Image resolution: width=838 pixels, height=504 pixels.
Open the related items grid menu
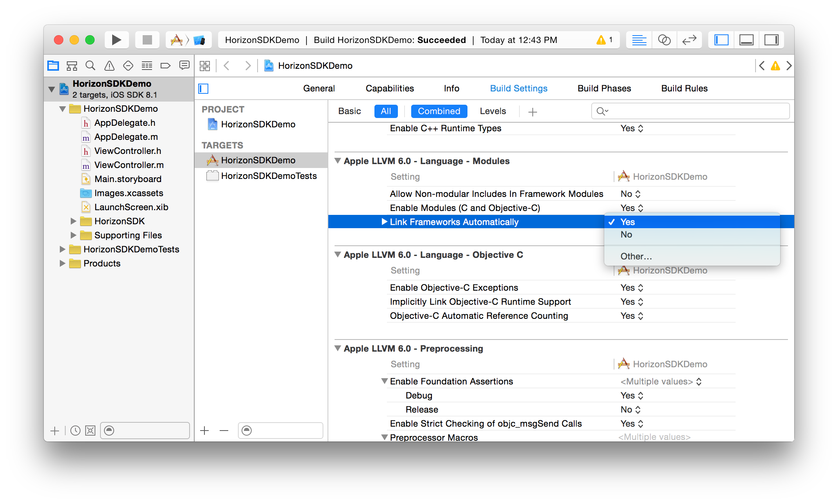point(205,66)
